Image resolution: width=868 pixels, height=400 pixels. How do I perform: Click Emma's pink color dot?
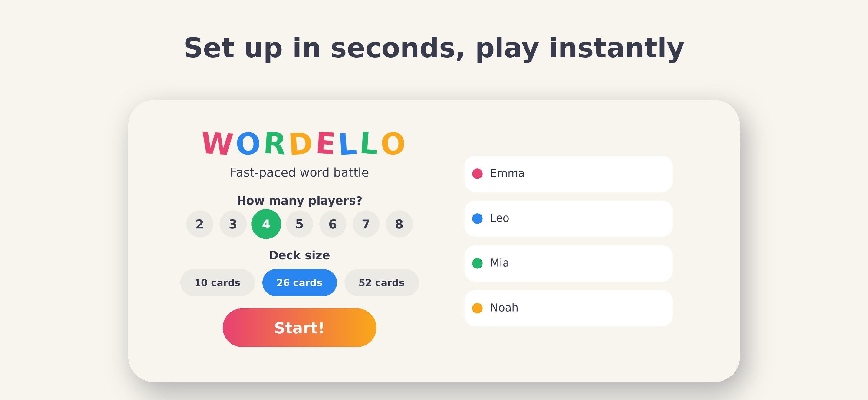[477, 174]
